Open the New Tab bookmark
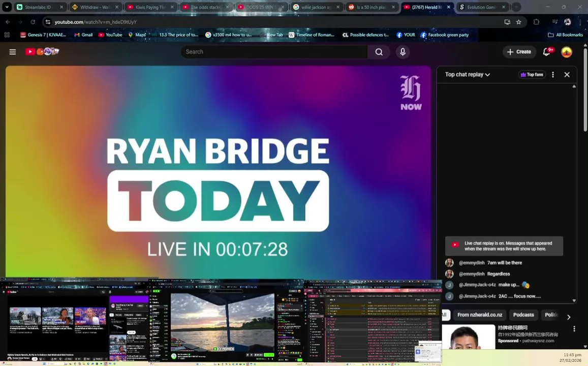Screen dimensions: 588x366 pyautogui.click(x=271, y=35)
